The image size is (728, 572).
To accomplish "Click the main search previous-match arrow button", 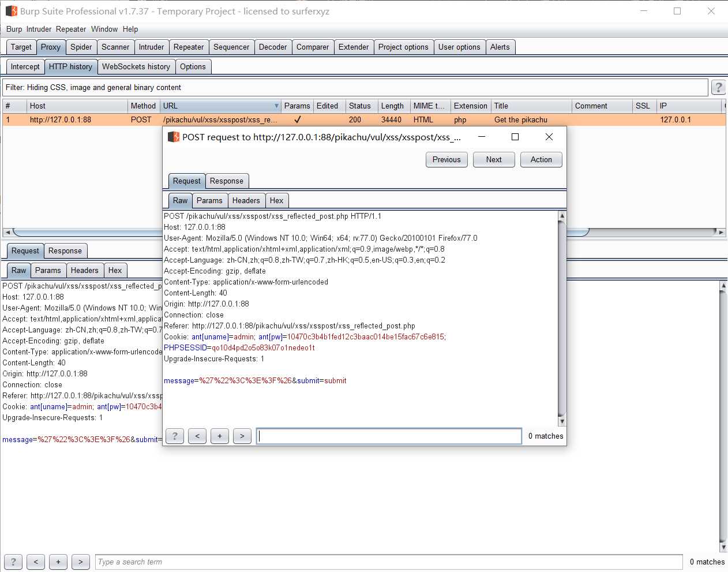I will pos(36,562).
